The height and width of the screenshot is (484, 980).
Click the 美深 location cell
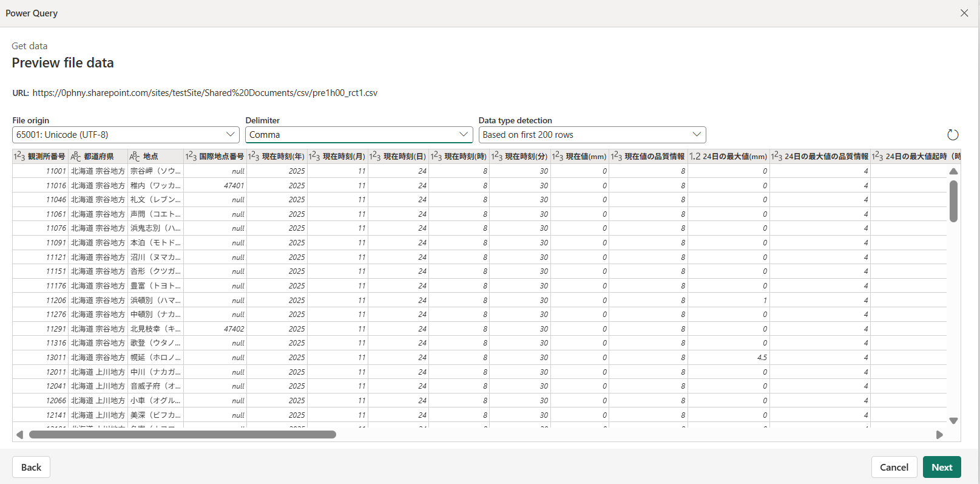[156, 415]
